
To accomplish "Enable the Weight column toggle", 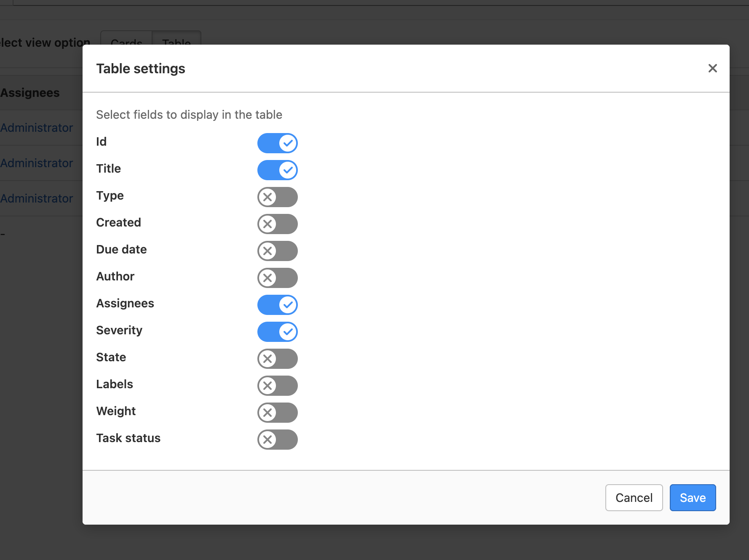I will click(277, 413).
